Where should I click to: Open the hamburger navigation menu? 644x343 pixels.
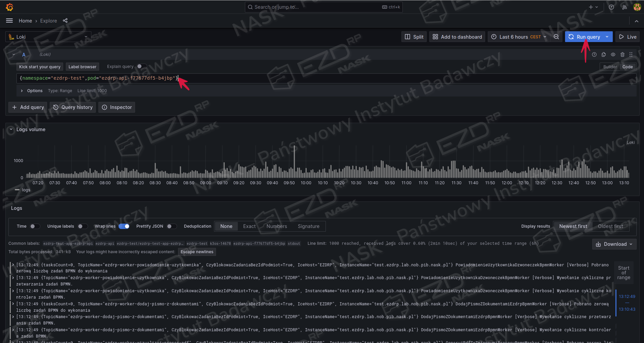point(9,21)
